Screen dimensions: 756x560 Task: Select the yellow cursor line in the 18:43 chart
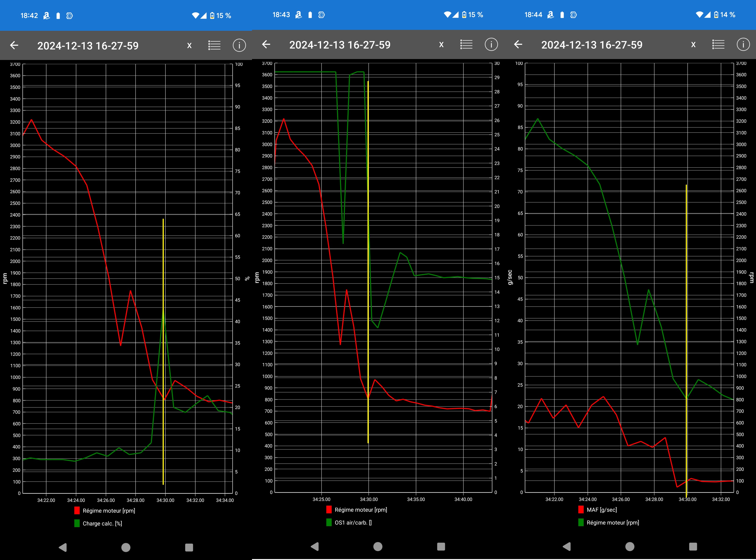pyautogui.click(x=368, y=262)
